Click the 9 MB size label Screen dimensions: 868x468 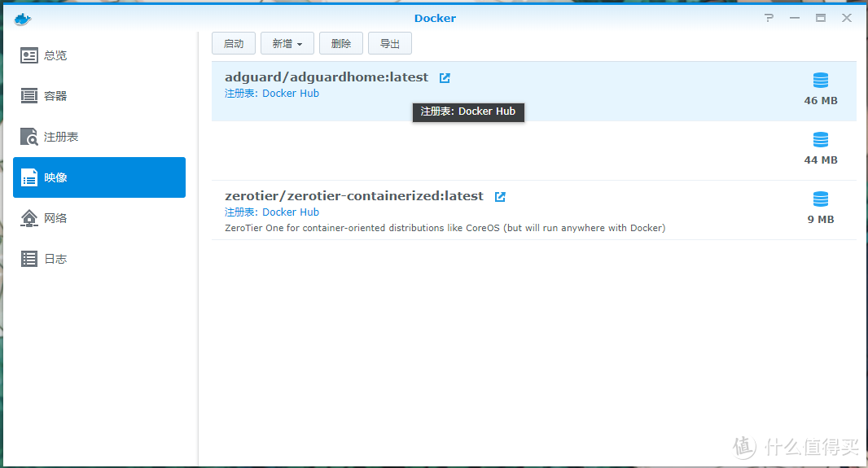click(821, 219)
